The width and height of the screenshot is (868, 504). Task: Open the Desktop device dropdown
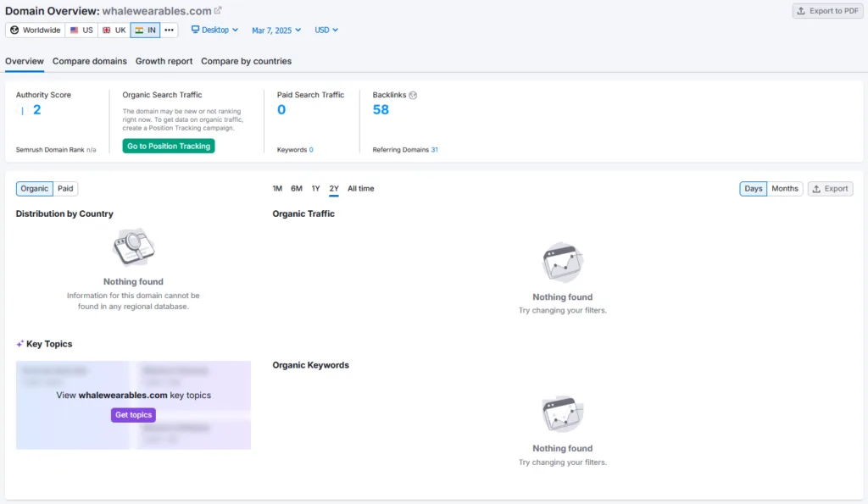click(x=214, y=30)
